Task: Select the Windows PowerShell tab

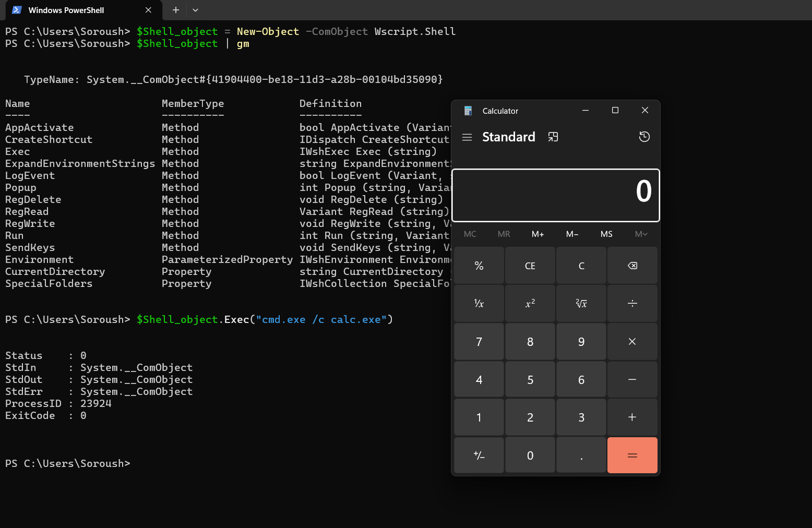Action: [83, 10]
